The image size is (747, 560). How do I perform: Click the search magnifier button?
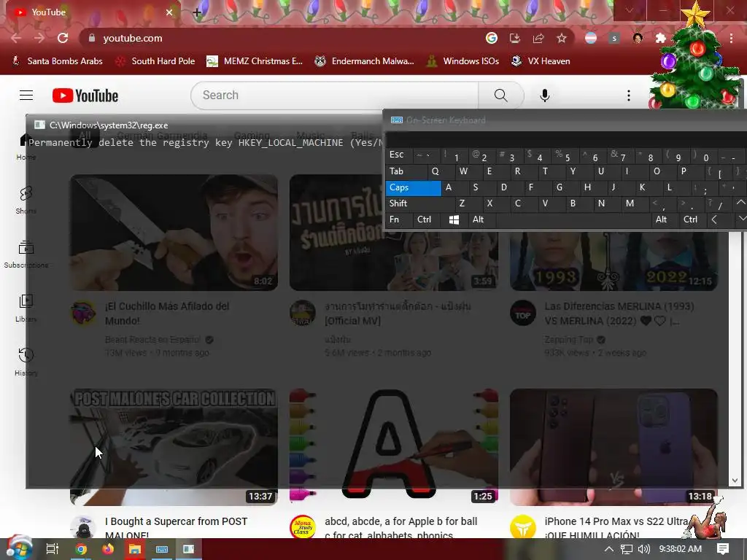click(500, 96)
